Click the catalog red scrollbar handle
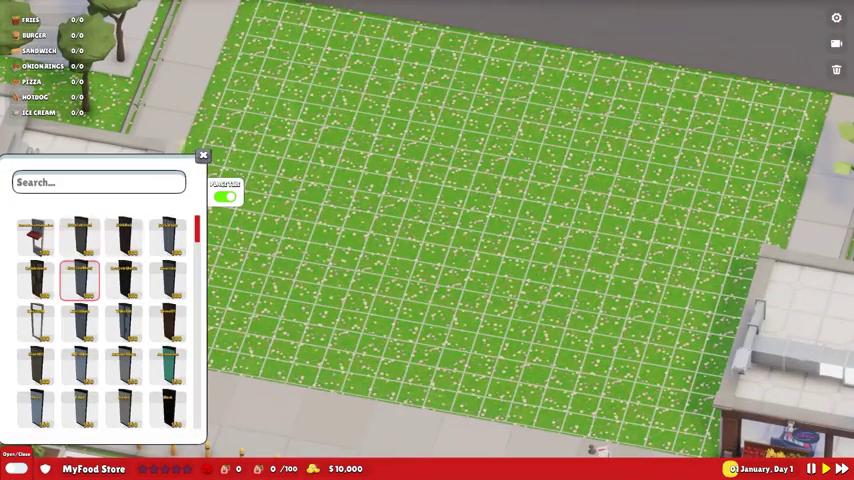The height and width of the screenshot is (480, 854). (x=197, y=229)
